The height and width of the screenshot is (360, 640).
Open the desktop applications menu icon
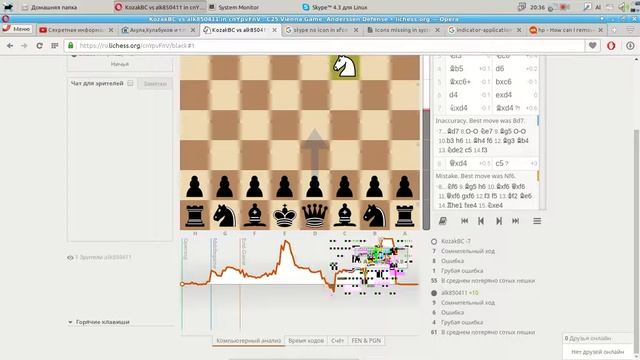[x=7, y=7]
